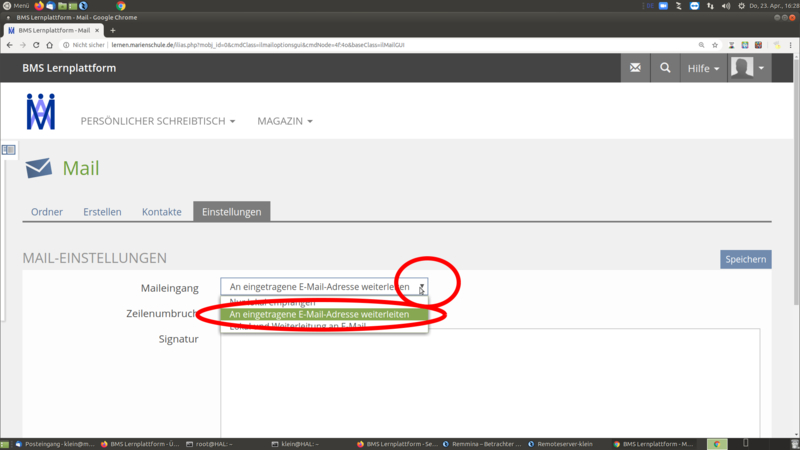Click the Speichern button
Image resolution: width=800 pixels, height=450 pixels.
745,259
